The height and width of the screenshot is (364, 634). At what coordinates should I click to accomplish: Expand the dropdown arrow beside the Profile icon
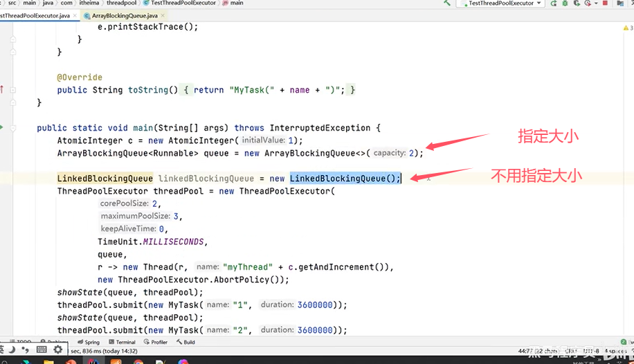[596, 3]
